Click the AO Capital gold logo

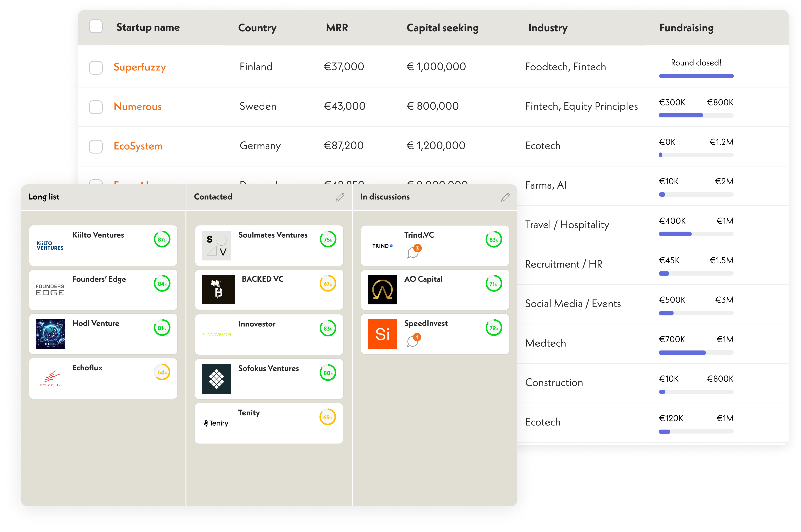[x=382, y=290]
